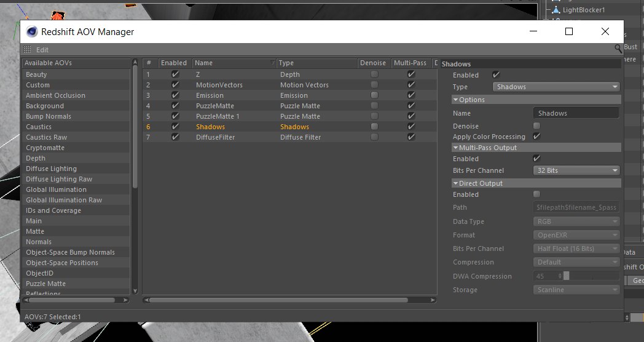
Task: Uncheck Enabled at top of Shadows properties
Action: click(x=496, y=75)
